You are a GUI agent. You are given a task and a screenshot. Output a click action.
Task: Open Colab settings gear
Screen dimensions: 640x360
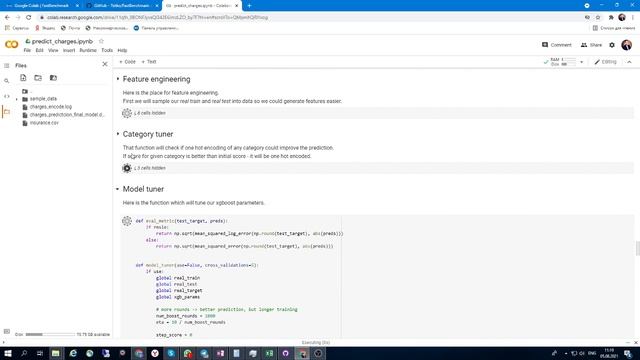click(x=612, y=45)
